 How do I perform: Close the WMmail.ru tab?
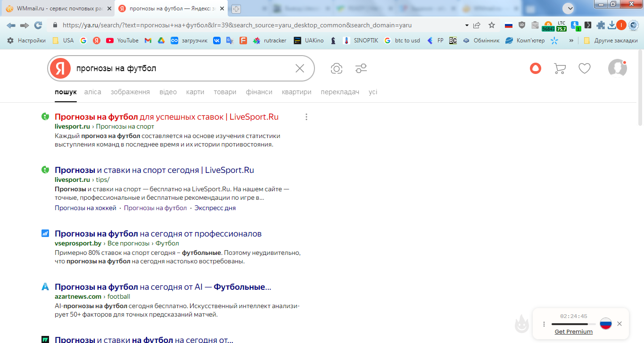109,9
